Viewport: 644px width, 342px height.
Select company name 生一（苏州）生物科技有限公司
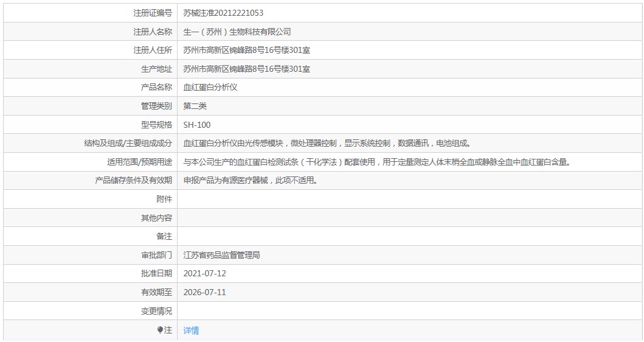(x=237, y=32)
